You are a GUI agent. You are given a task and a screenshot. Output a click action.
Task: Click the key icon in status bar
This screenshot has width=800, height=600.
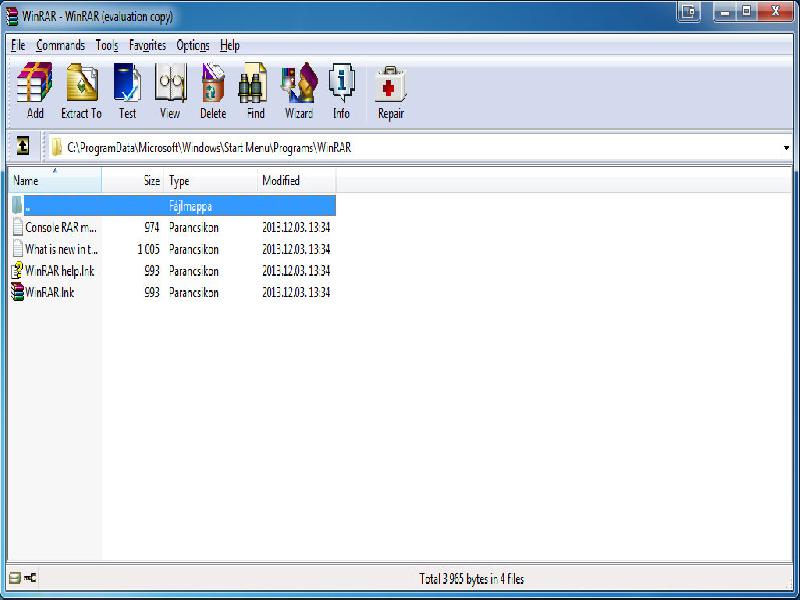point(30,578)
